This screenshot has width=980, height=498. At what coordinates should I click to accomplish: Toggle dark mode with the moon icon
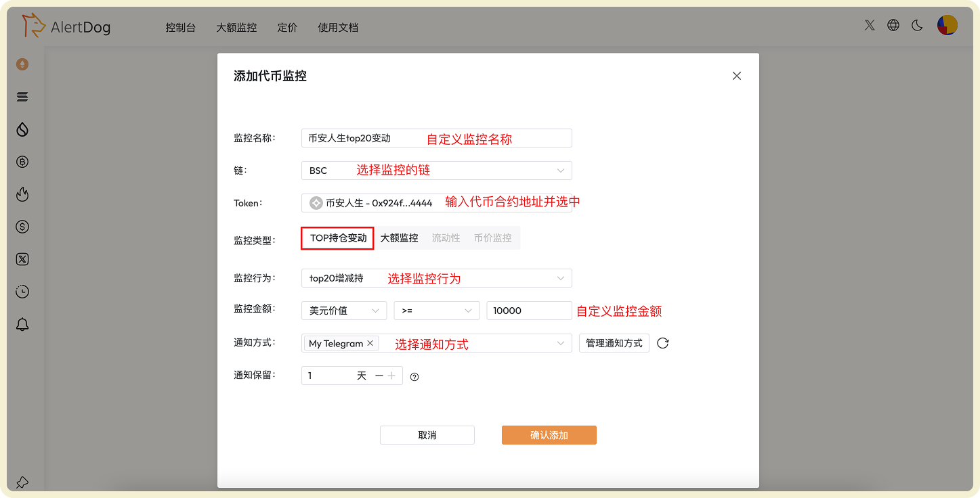click(917, 25)
